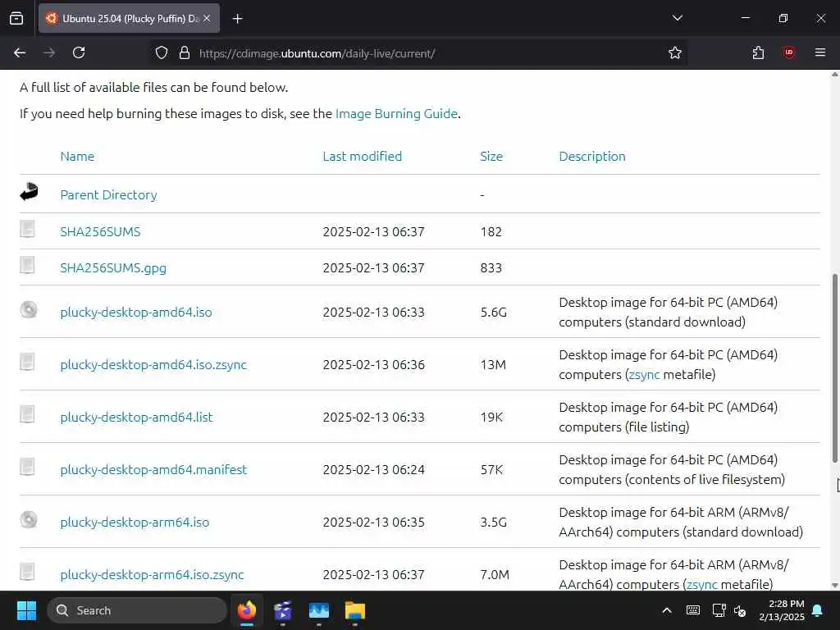Open the clock showing 2:28 PM
Image resolution: width=840 pixels, height=630 pixels.
[x=782, y=610]
